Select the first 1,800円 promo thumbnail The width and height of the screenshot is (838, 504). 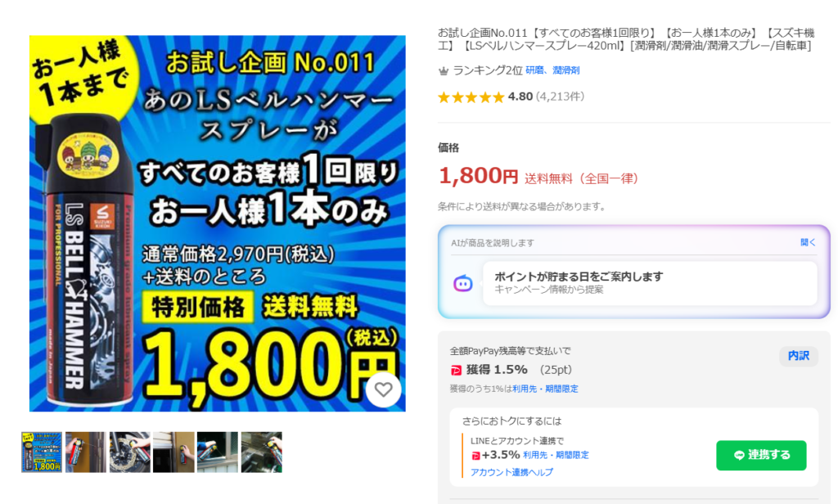tap(42, 452)
